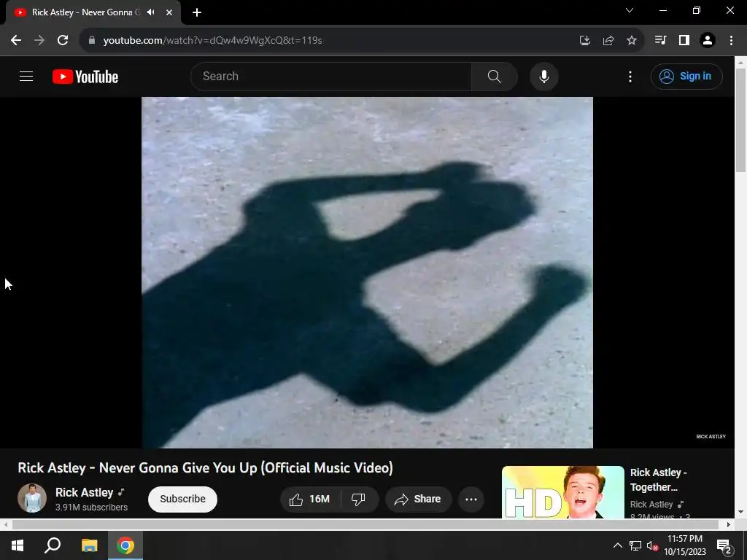747x560 pixels.
Task: Open Windows taskbar search
Action: tap(53, 545)
